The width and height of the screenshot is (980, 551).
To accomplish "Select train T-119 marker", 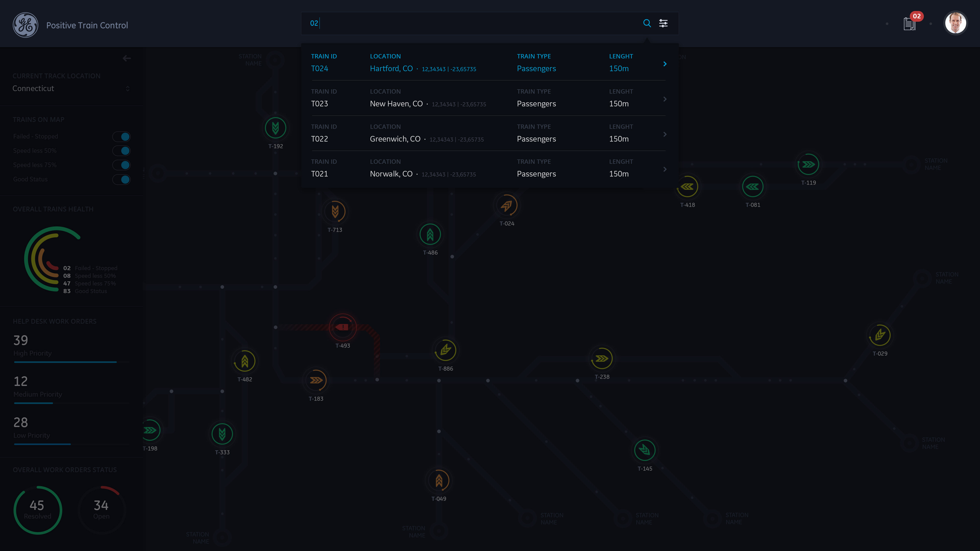I will pos(808,165).
